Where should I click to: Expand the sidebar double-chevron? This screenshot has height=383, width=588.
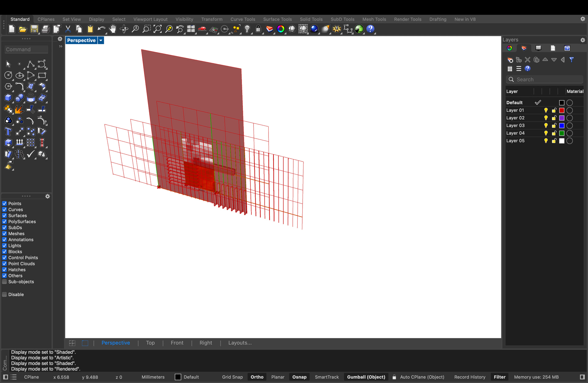[61, 46]
